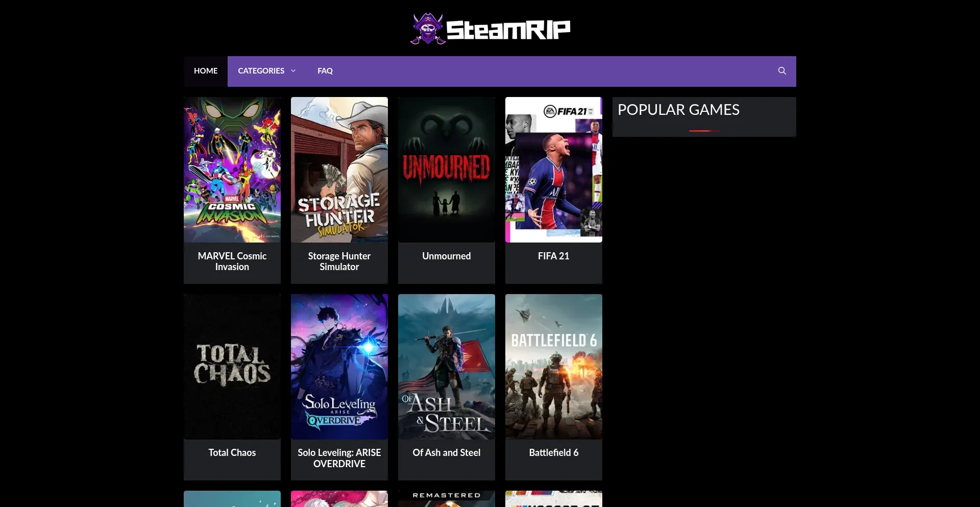Open the CATEGORIES menu
The height and width of the screenshot is (507, 980).
point(261,71)
